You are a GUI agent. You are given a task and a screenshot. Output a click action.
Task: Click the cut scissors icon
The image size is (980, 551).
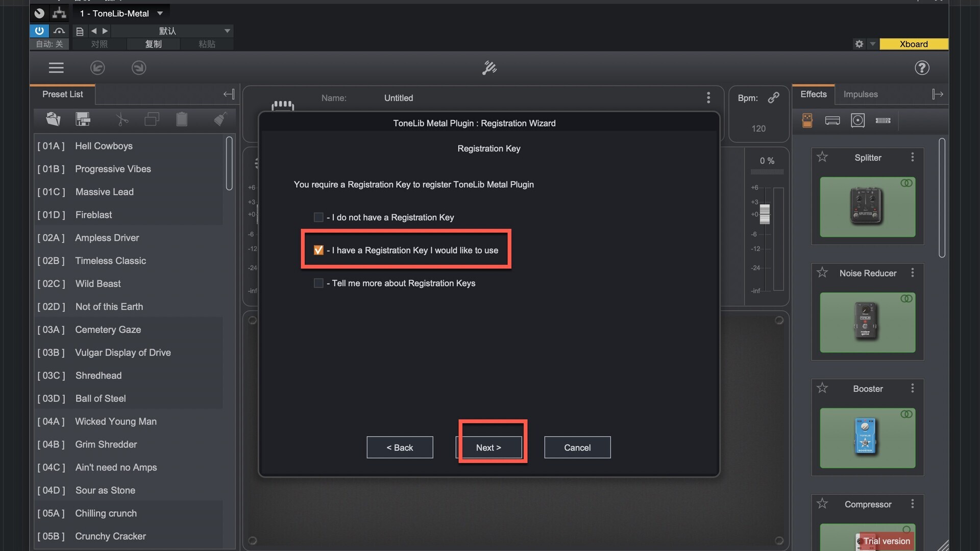click(122, 119)
